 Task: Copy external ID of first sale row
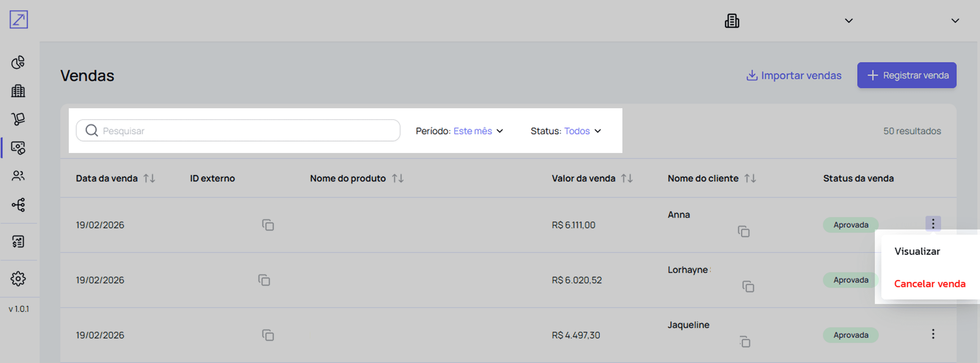click(x=268, y=225)
